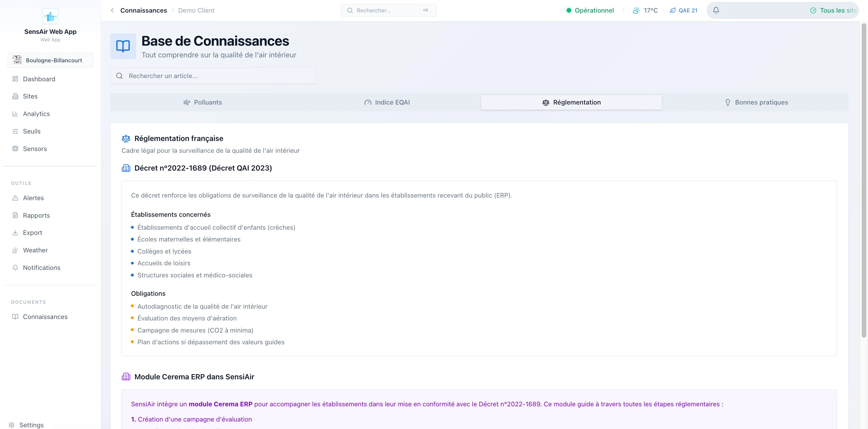Open notifications bell in top bar
The width and height of the screenshot is (868, 429).
coord(716,10)
